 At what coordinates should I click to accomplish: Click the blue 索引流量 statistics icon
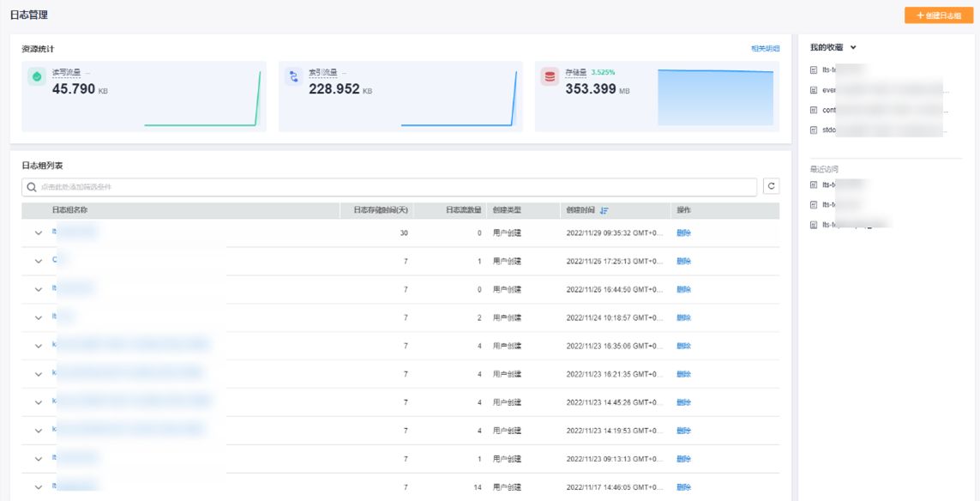(293, 77)
